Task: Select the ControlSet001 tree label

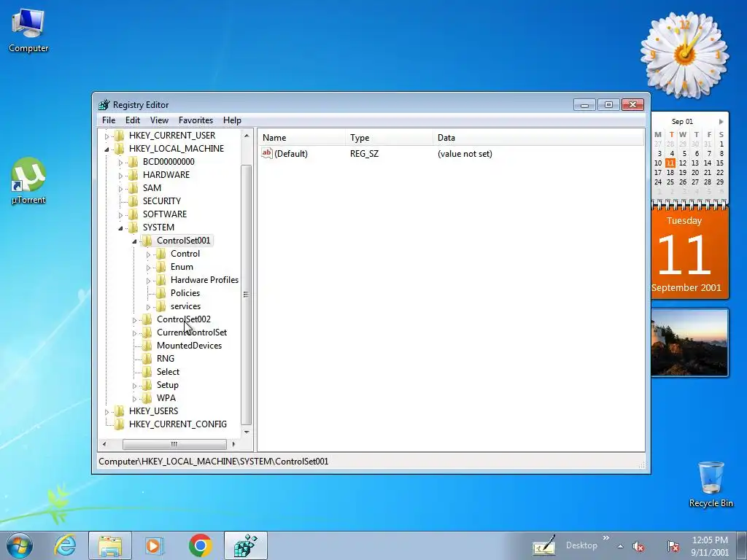Action: (183, 241)
